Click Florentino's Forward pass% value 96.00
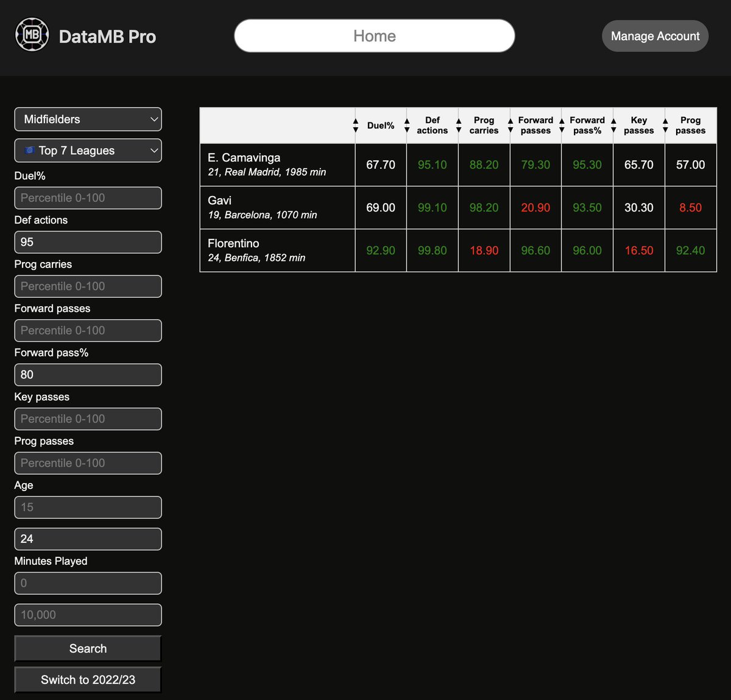This screenshot has height=700, width=731. pos(587,250)
